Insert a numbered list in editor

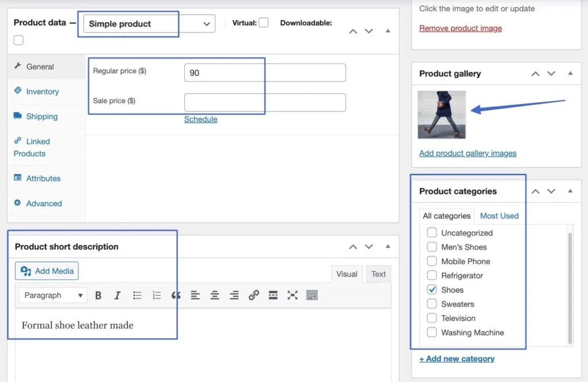(157, 295)
